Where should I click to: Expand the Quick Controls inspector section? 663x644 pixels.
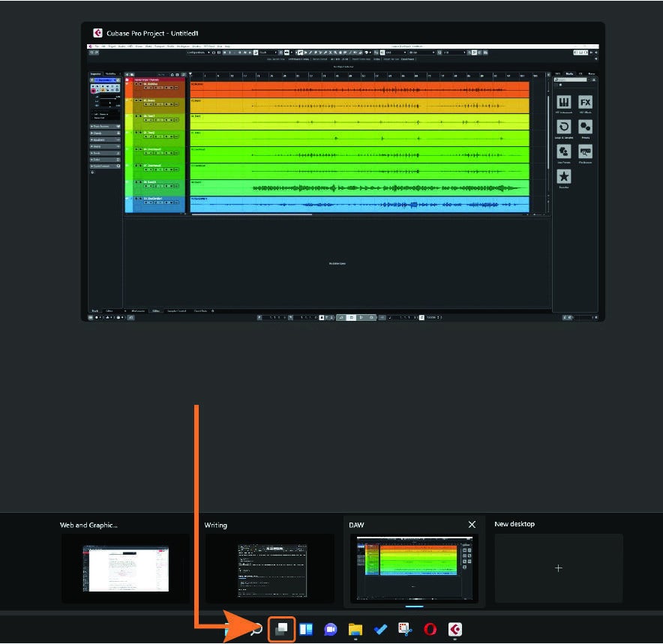click(104, 166)
